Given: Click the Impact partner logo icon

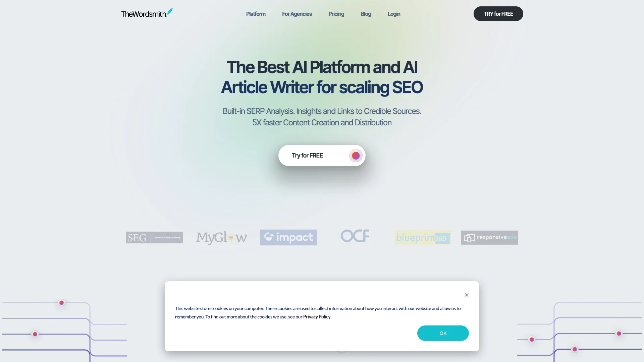Looking at the screenshot, I should tap(288, 237).
